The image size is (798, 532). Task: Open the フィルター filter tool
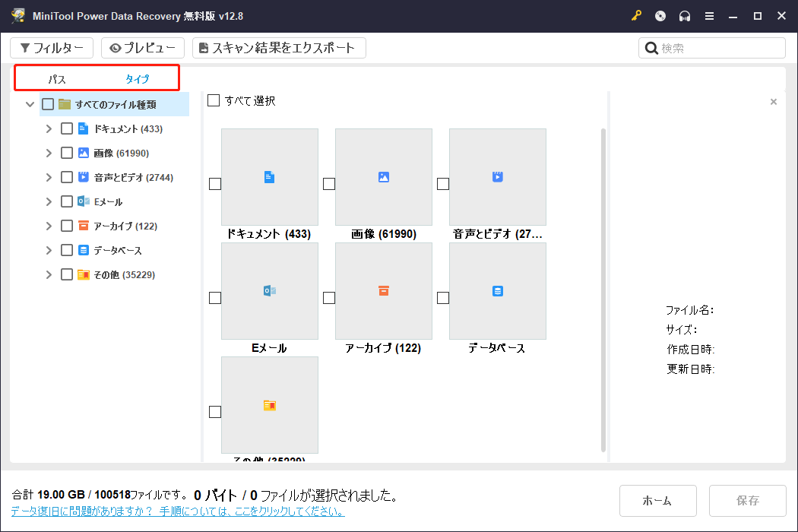click(x=52, y=47)
